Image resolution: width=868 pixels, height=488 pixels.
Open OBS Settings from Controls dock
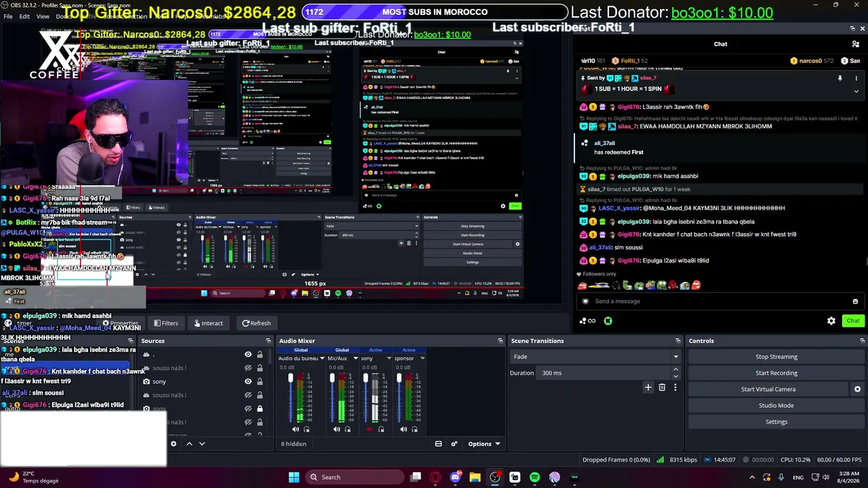[776, 422]
